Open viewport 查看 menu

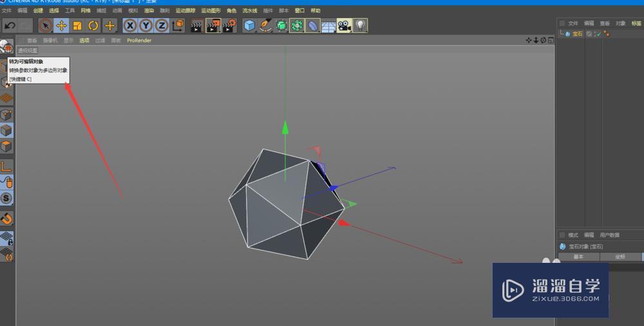tap(32, 41)
